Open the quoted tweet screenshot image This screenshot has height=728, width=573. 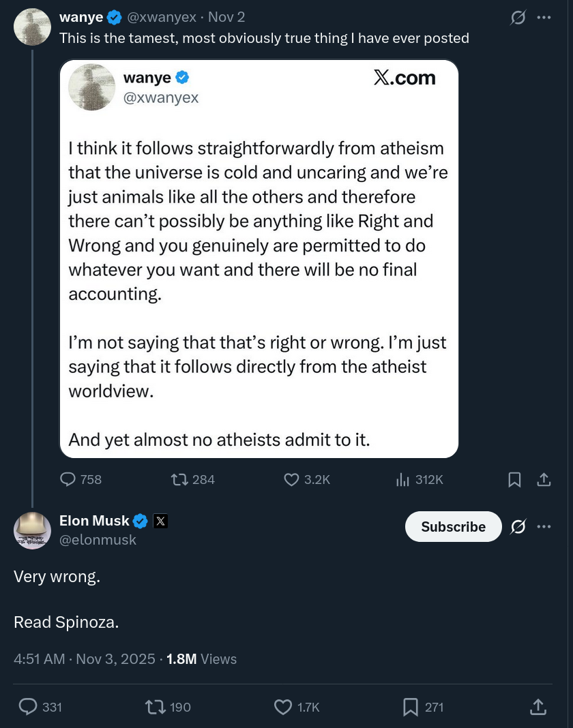pos(259,259)
